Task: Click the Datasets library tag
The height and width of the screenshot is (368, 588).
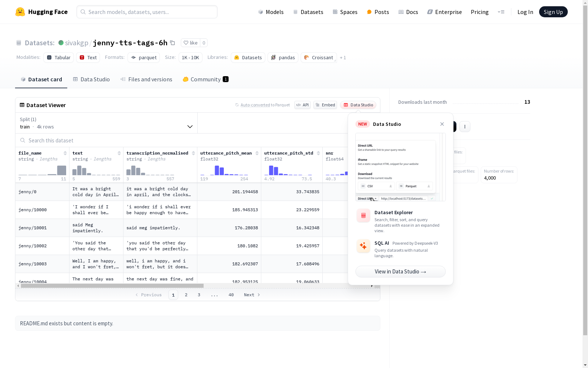Action: 248,57
